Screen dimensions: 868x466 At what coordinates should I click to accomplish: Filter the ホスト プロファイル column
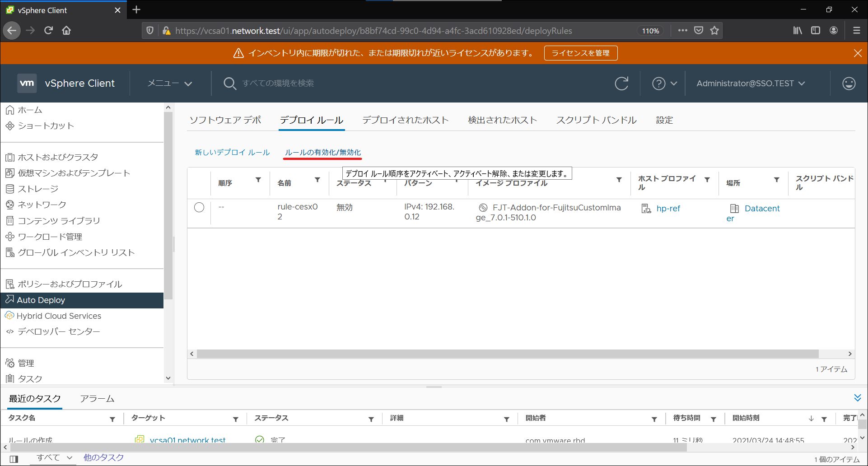[x=707, y=180]
